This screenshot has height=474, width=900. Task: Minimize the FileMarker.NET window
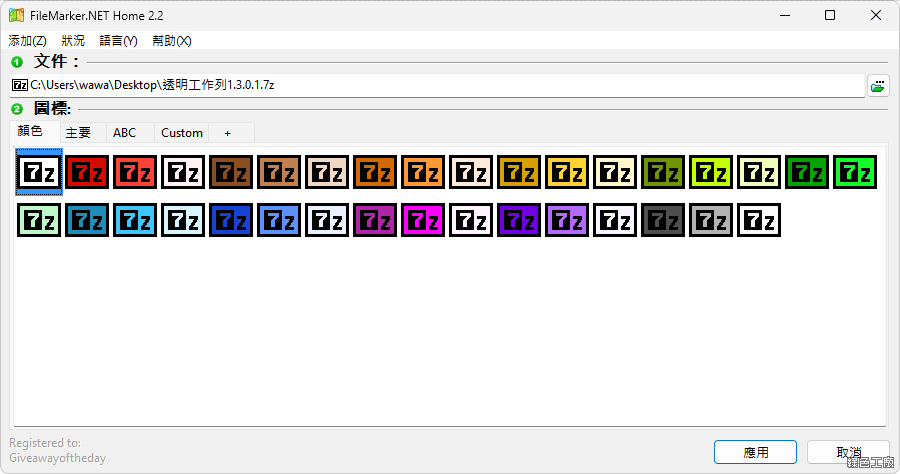coord(785,15)
